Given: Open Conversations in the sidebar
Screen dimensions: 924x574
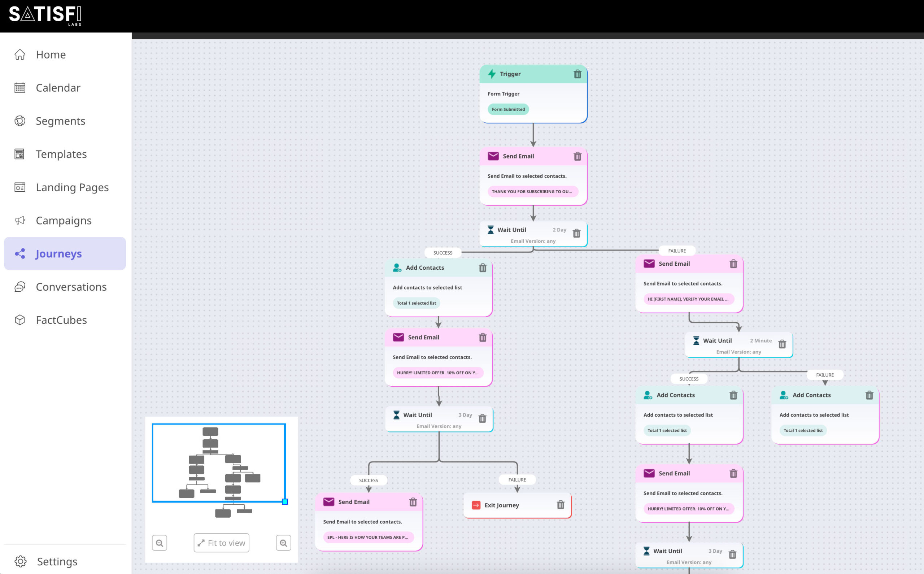Looking at the screenshot, I should pyautogui.click(x=65, y=287).
